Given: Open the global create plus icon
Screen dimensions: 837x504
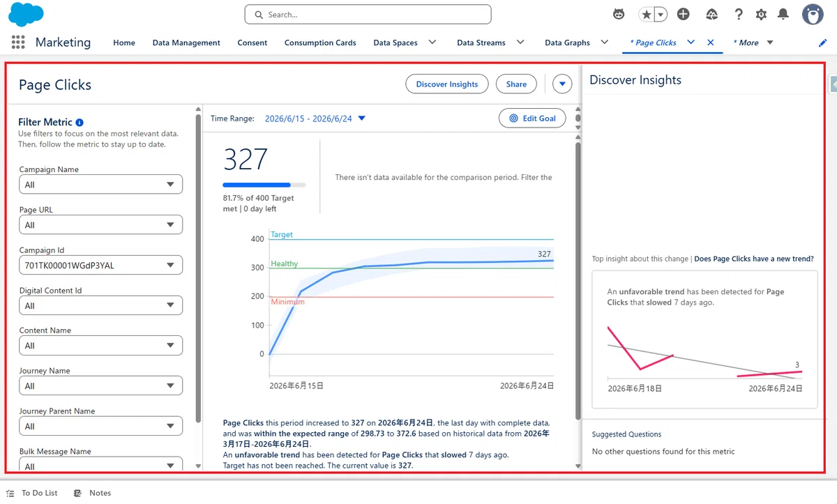Looking at the screenshot, I should pos(684,14).
